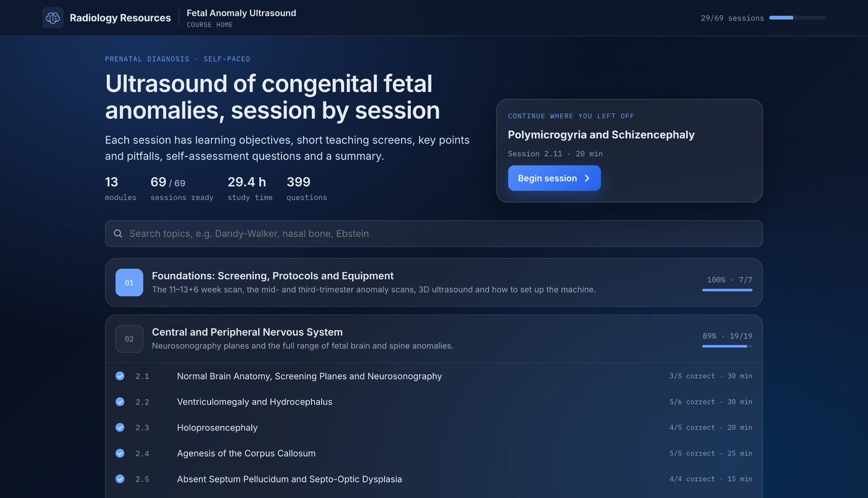The image size is (868, 498).
Task: Click the 02 module number badge
Action: [129, 339]
